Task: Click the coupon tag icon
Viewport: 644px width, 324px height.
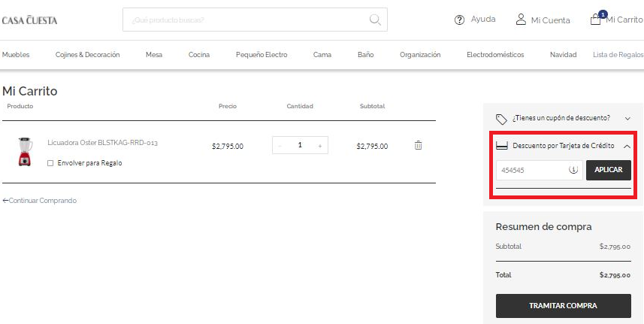Action: coord(501,119)
